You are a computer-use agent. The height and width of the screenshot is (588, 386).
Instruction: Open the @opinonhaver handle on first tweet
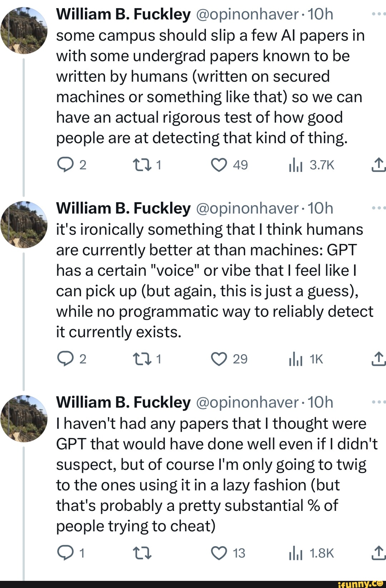(247, 14)
